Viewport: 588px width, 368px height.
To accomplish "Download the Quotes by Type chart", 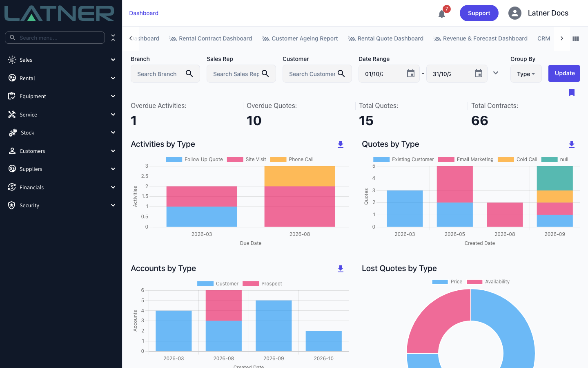I will coord(572,144).
